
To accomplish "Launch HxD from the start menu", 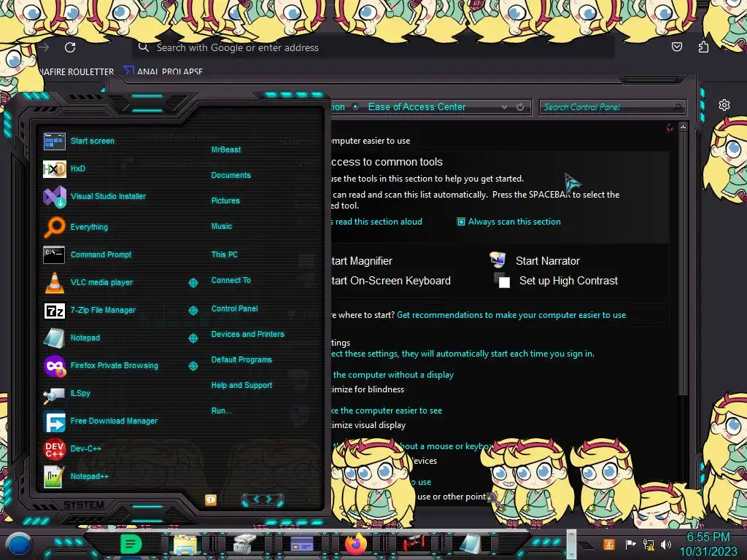I will pyautogui.click(x=54, y=168).
